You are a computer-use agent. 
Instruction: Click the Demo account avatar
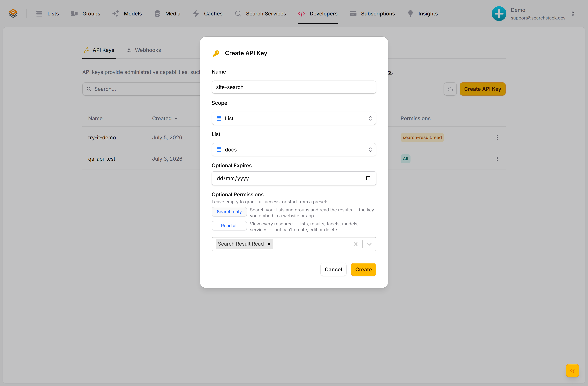(499, 14)
